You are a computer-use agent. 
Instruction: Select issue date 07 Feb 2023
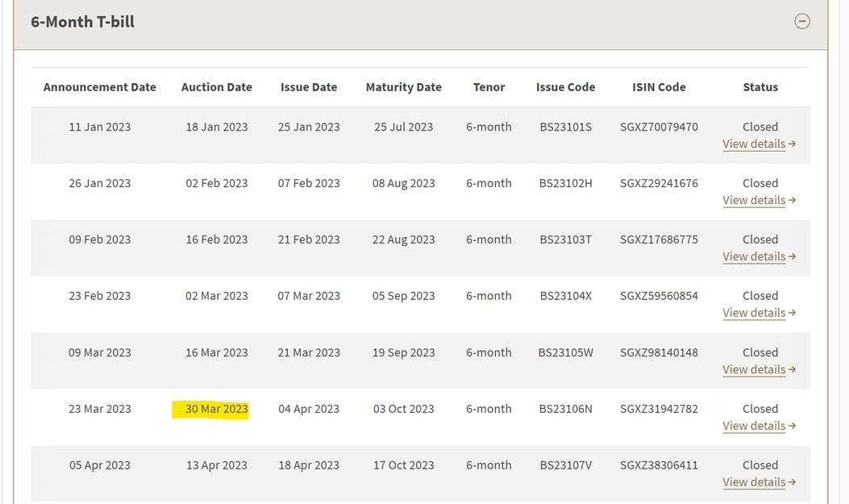(309, 184)
